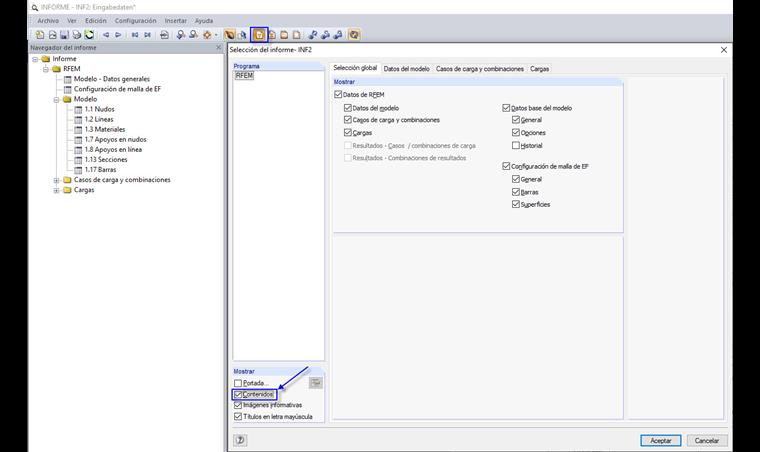Viewport: 760px width, 452px height.
Task: Jump to last page icon
Action: pos(147,35)
